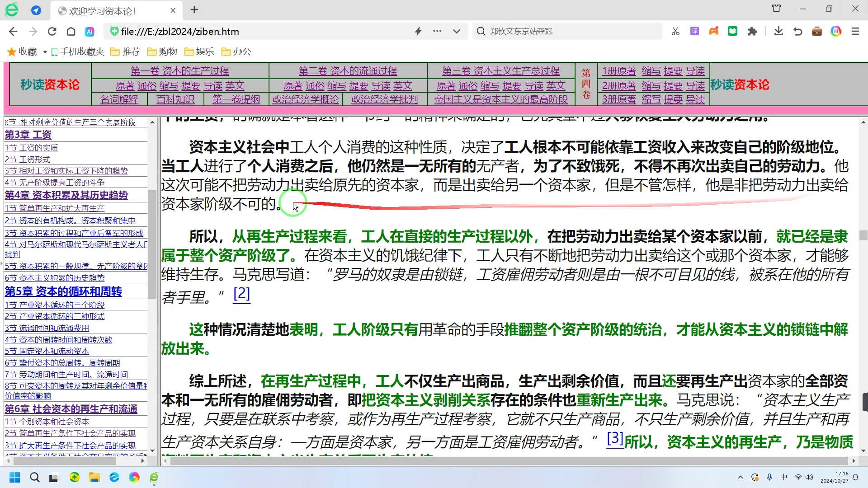Click the address bar URL field
The width and height of the screenshot is (868, 488).
point(262,31)
